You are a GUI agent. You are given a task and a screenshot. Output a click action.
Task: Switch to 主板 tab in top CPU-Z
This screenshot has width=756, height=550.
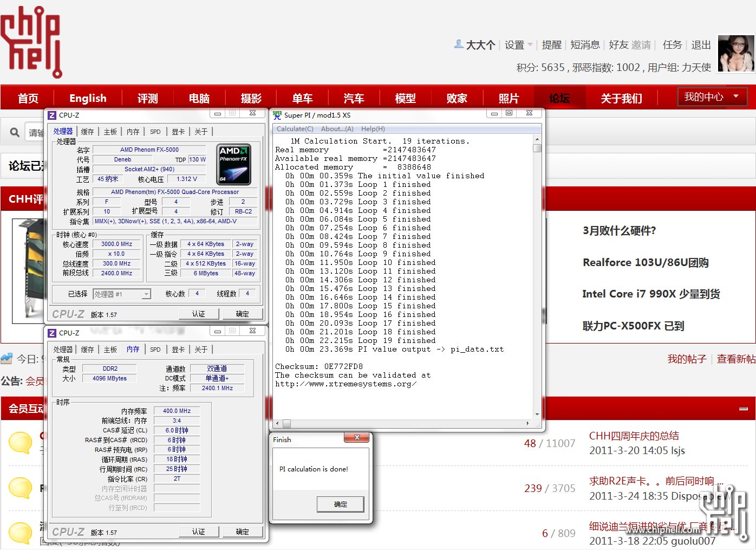110,132
